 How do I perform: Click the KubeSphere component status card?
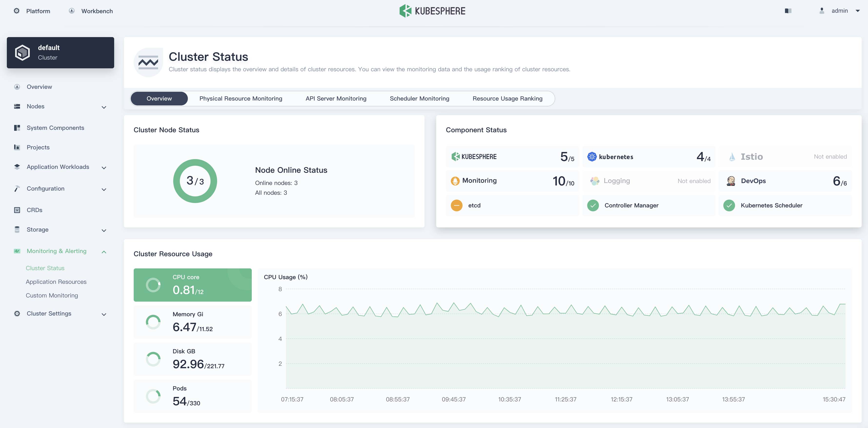click(513, 157)
